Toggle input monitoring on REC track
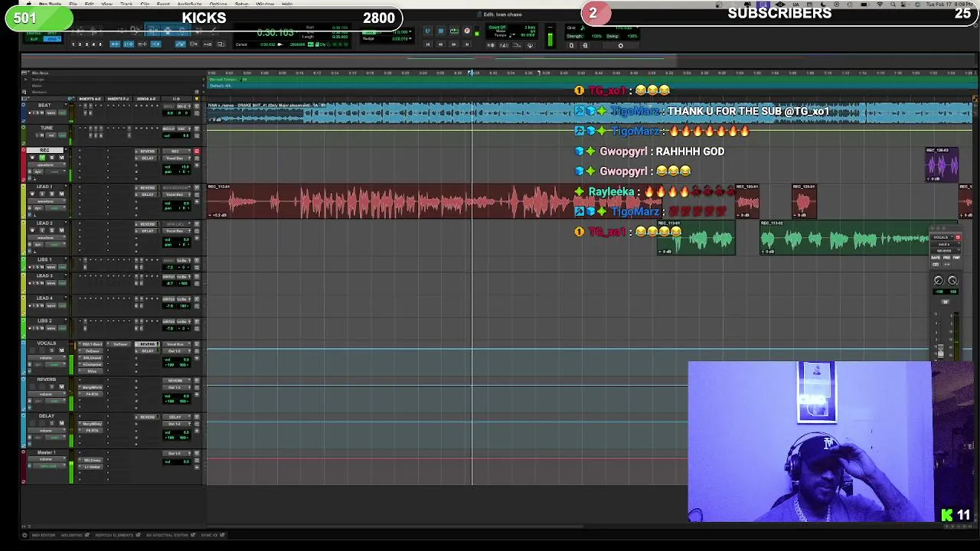Image resolution: width=980 pixels, height=551 pixels. tap(42, 158)
